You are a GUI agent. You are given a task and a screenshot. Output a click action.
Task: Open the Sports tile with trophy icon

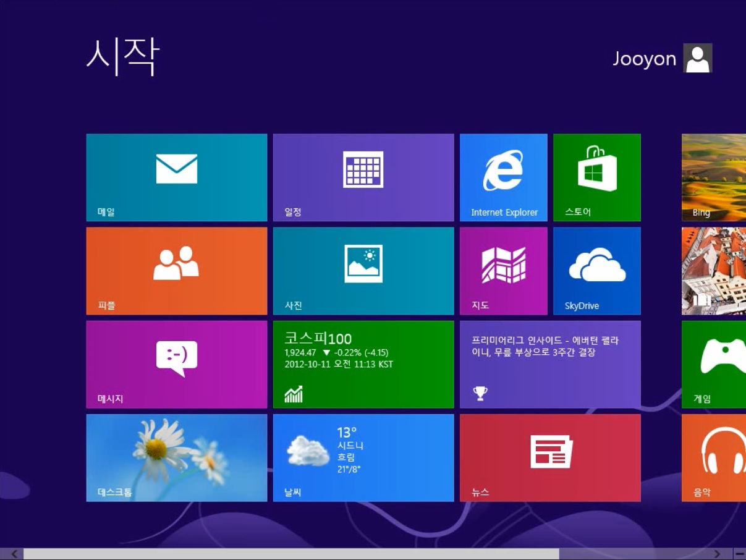tap(550, 365)
